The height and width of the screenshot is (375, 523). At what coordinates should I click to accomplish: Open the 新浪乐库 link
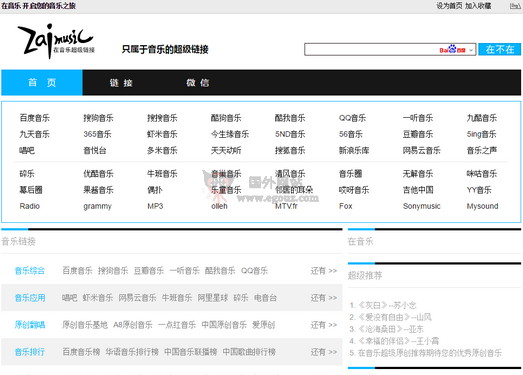tap(354, 150)
